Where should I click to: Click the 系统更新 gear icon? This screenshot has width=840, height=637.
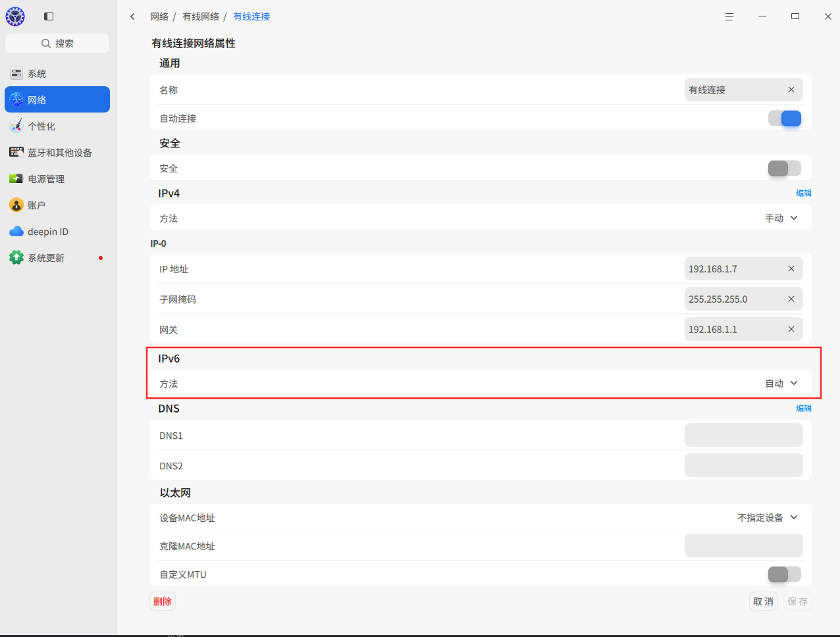(x=16, y=258)
